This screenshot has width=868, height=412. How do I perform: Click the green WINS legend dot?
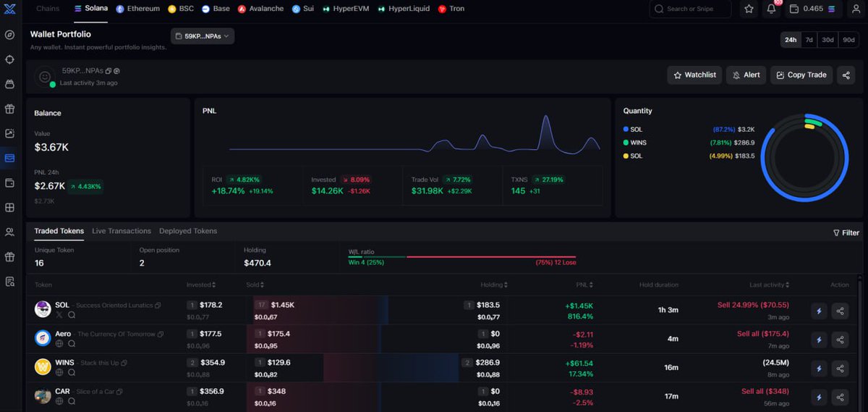point(626,143)
